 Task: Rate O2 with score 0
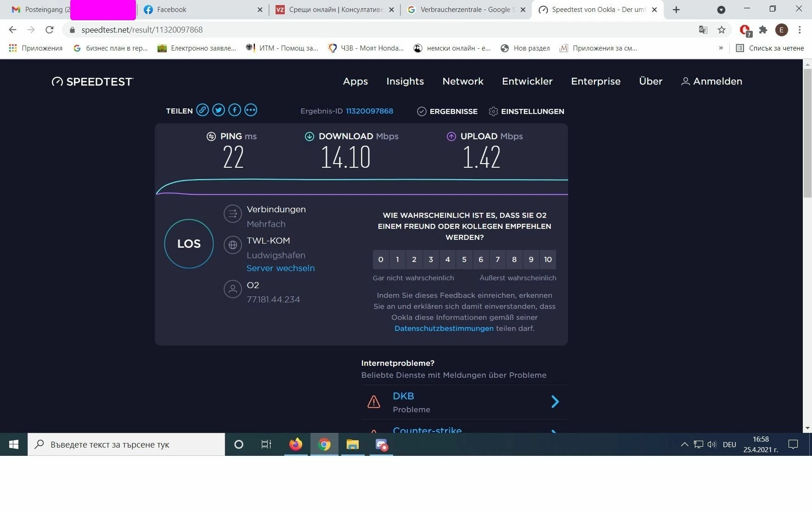(381, 260)
